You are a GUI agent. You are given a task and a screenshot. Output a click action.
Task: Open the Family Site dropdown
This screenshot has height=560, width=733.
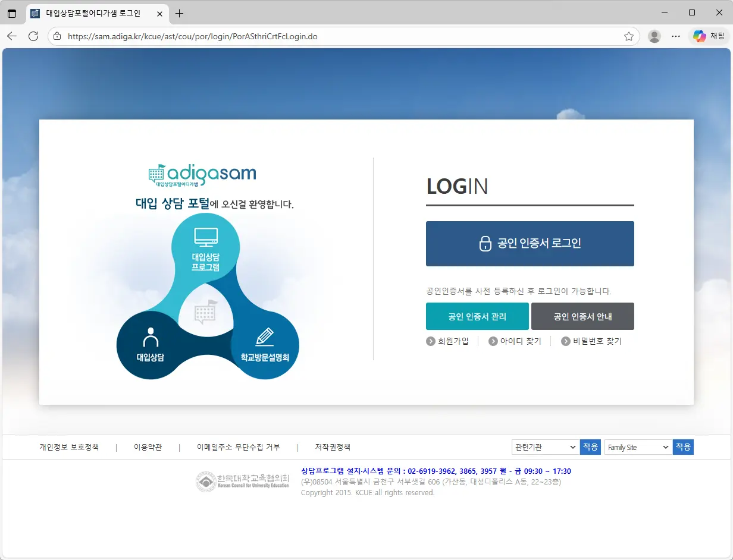[x=637, y=447]
